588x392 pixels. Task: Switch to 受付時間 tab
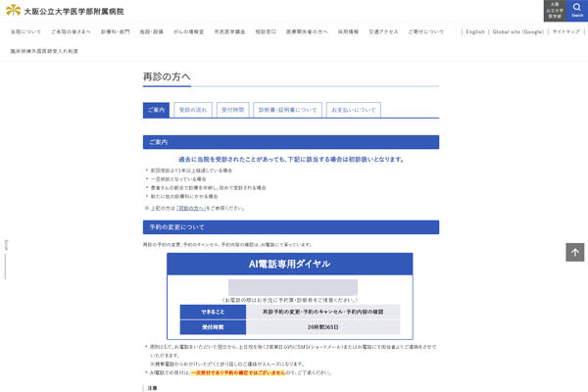[233, 110]
